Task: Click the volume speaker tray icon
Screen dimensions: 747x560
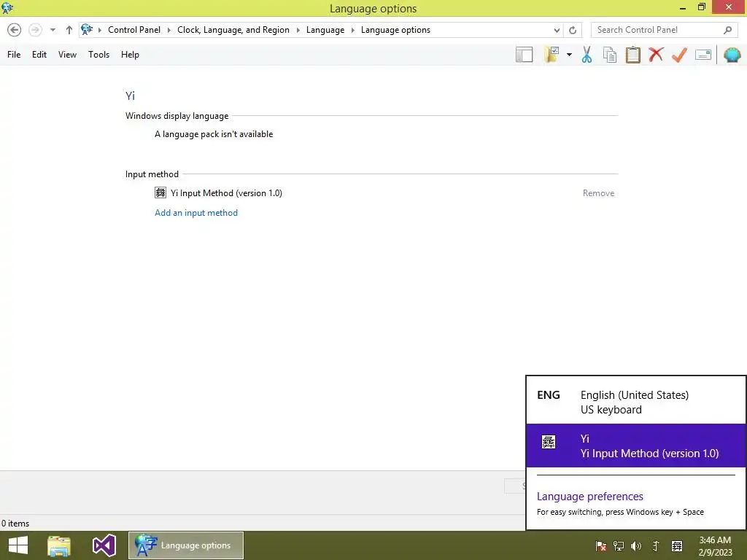Action: (x=636, y=546)
